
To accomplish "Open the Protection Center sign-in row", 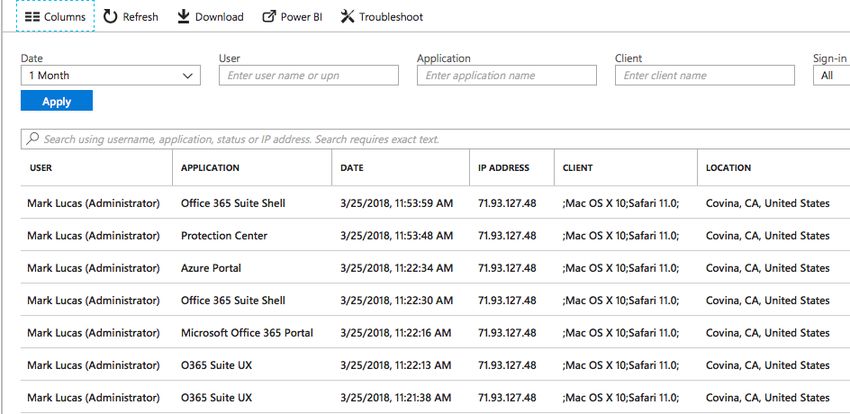I will click(435, 235).
